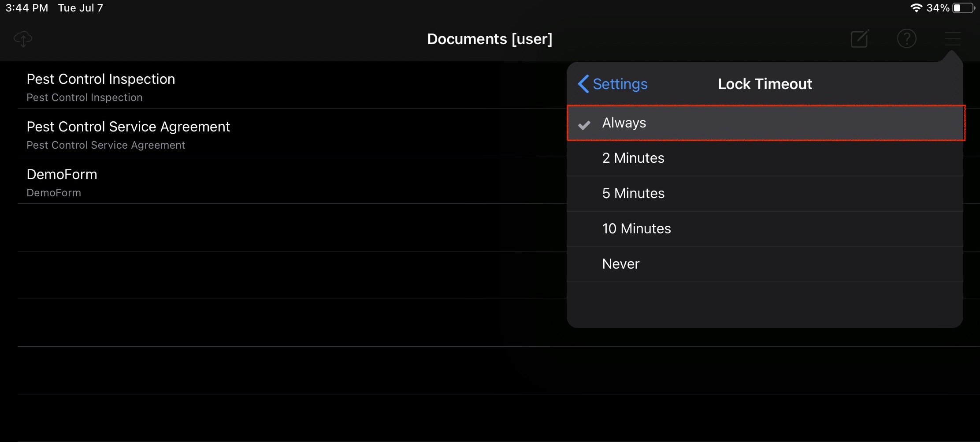The height and width of the screenshot is (442, 980).
Task: Check the Wi-Fi status icon
Action: pyautogui.click(x=916, y=8)
